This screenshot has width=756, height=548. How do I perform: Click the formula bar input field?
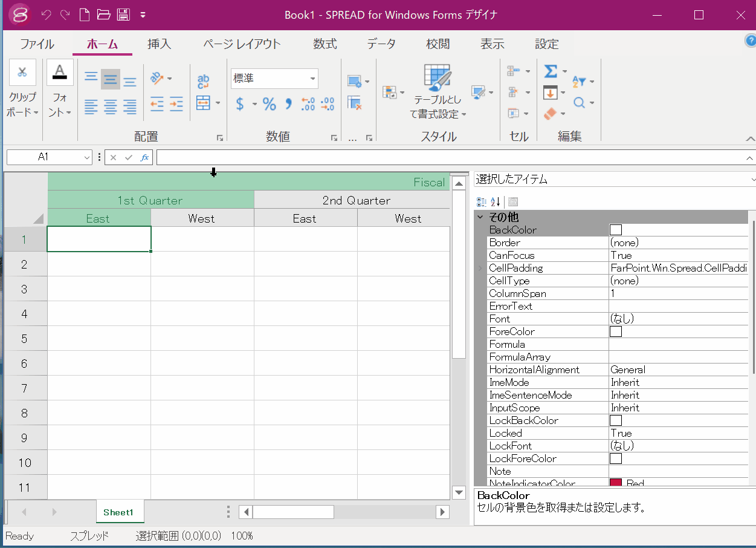pyautogui.click(x=450, y=157)
